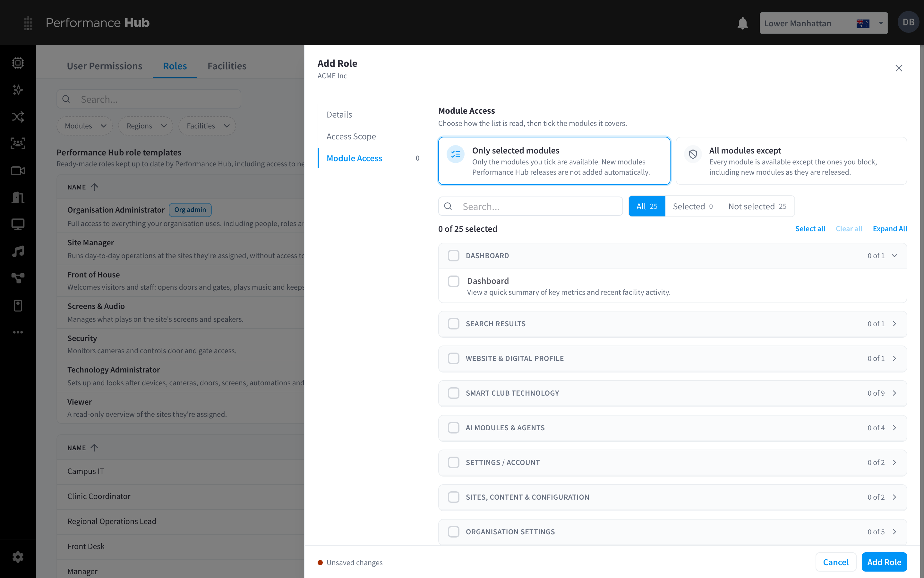The height and width of the screenshot is (578, 924).
Task: Switch to the User Permissions tab
Action: click(104, 66)
